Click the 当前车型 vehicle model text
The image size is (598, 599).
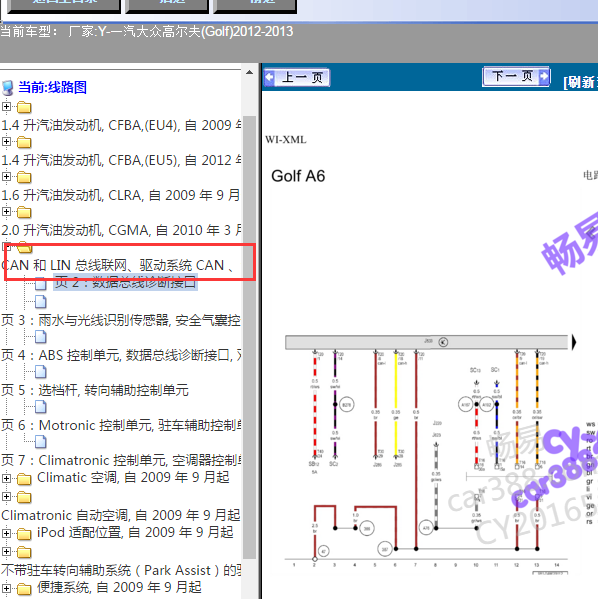(147, 31)
